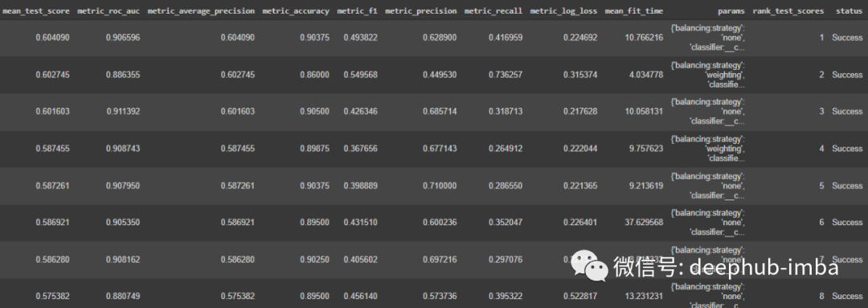
Task: Click log_loss value 0.226401
Action: [581, 222]
